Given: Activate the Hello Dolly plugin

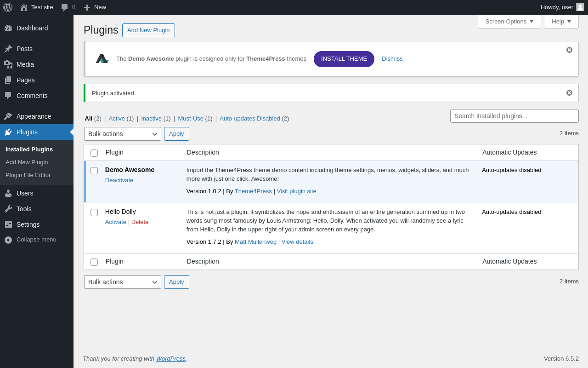Looking at the screenshot, I should tap(116, 222).
